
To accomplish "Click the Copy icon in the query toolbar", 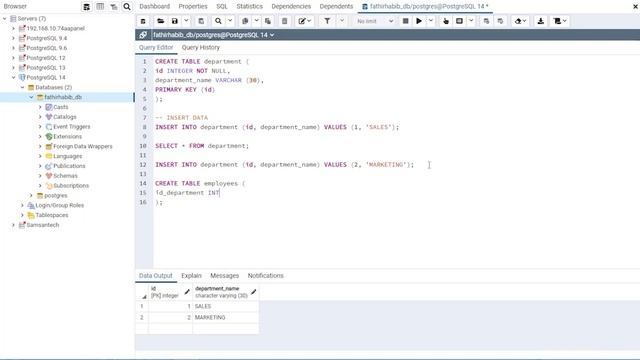I will [245, 21].
